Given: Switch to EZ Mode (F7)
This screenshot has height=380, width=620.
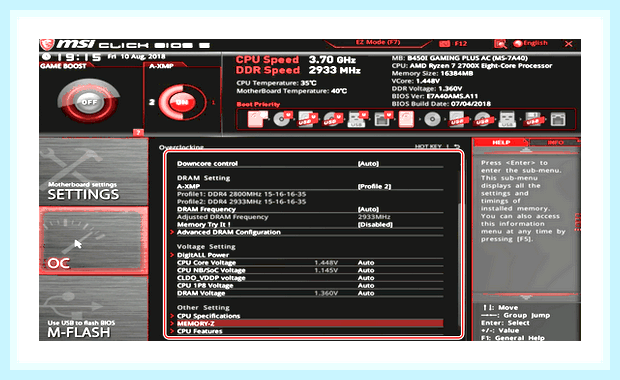Looking at the screenshot, I should point(378,43).
